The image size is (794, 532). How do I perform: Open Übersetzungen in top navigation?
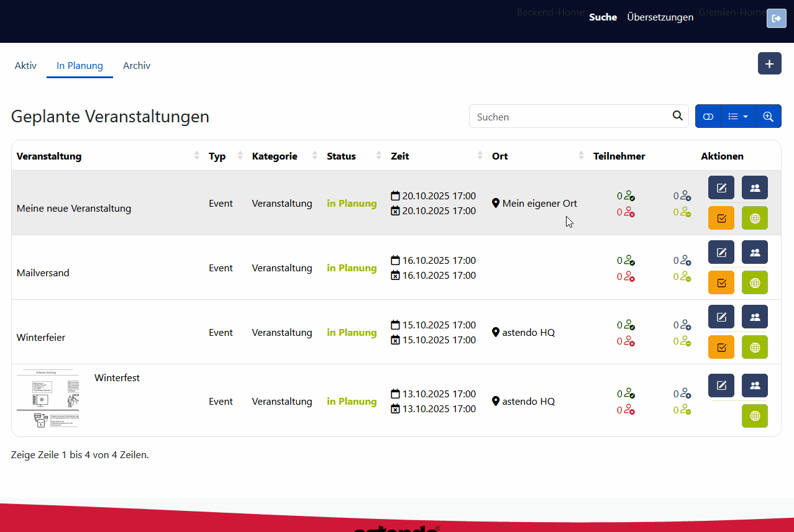(660, 17)
